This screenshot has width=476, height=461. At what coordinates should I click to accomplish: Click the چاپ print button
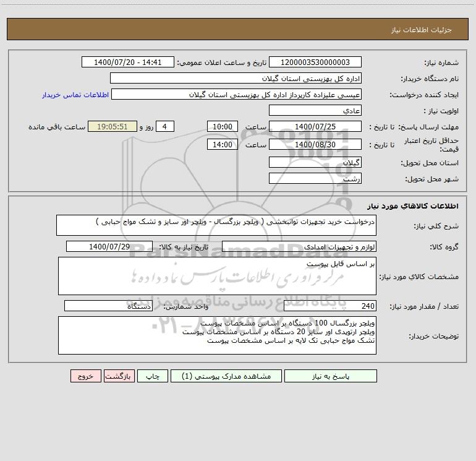click(x=153, y=376)
